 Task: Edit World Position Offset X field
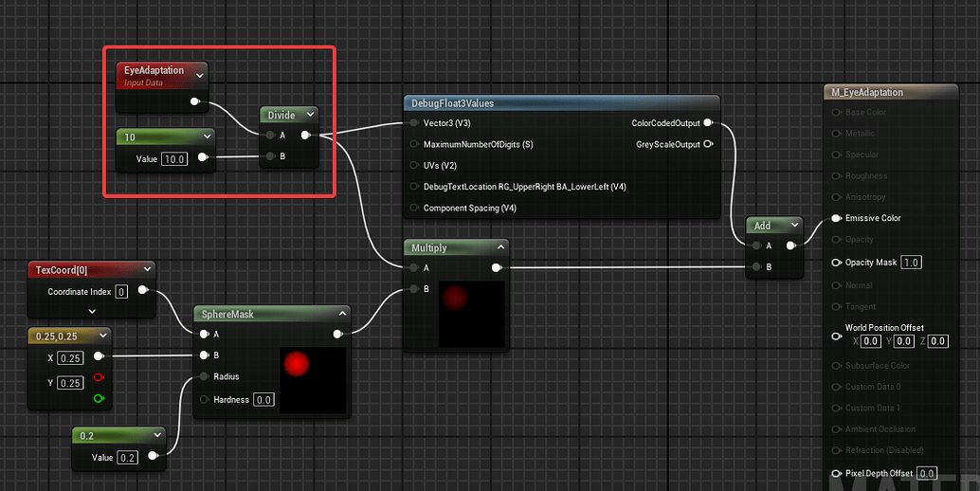[x=871, y=341]
